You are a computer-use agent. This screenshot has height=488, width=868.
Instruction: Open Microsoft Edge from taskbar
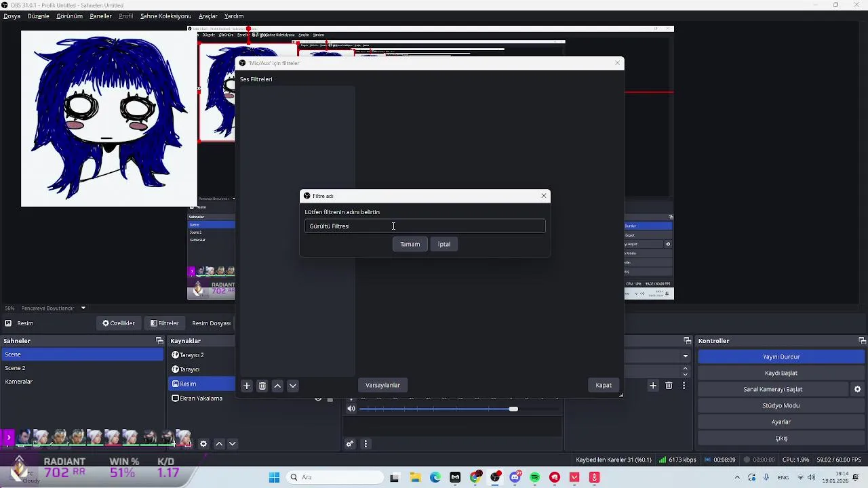435,478
